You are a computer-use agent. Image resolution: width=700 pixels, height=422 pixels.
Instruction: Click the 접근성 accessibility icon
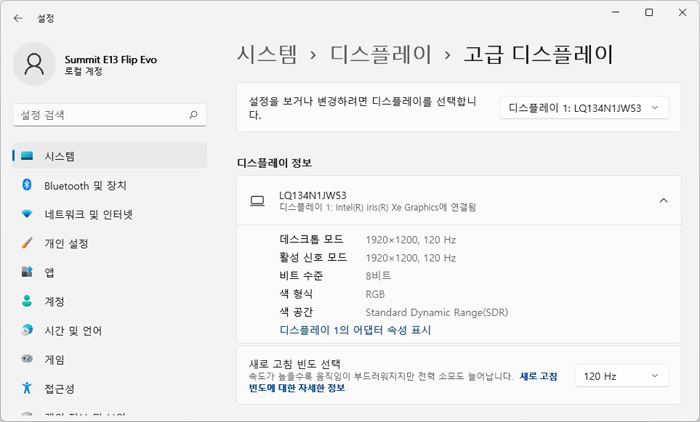click(x=27, y=388)
